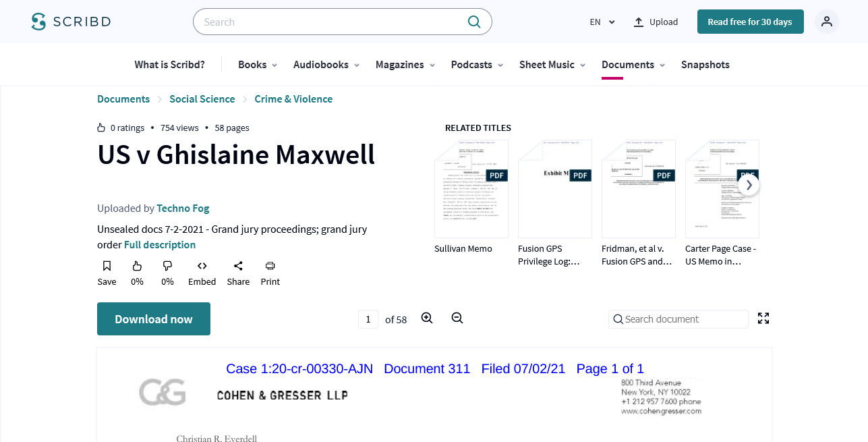Click the Share icon
Image resolution: width=868 pixels, height=442 pixels.
point(238,266)
